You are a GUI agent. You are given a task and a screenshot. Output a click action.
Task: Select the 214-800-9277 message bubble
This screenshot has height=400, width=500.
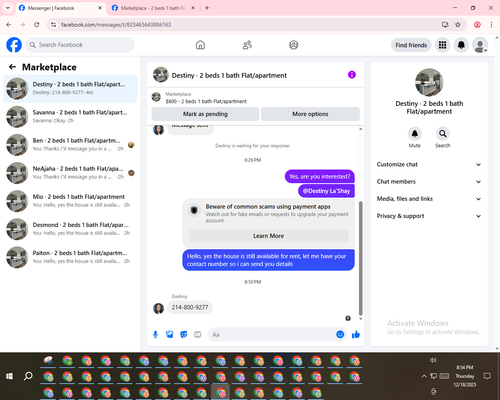pos(190,307)
